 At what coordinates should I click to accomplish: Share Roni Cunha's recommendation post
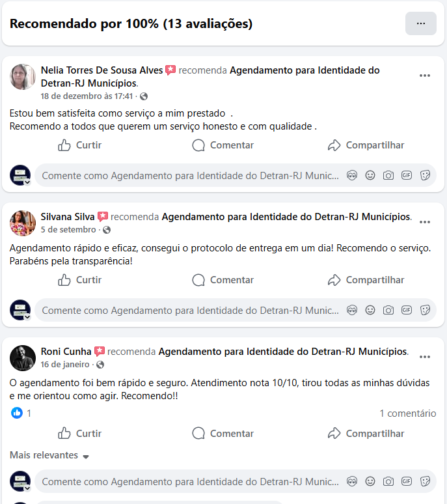(x=366, y=434)
